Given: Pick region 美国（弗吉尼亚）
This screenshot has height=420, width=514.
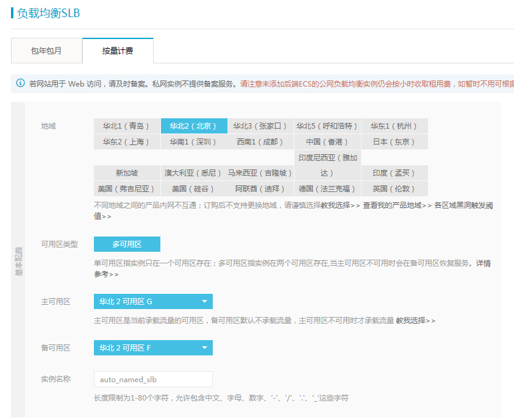Looking at the screenshot, I should click(x=127, y=189).
